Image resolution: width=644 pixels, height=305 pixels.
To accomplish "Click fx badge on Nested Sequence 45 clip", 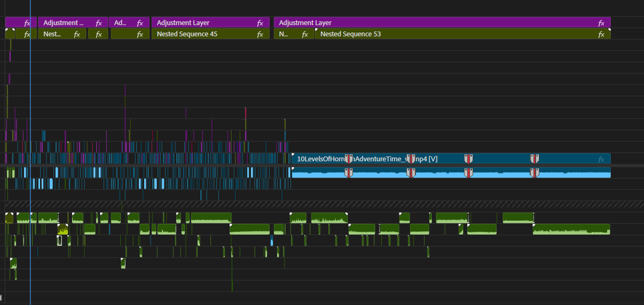I will pos(260,34).
